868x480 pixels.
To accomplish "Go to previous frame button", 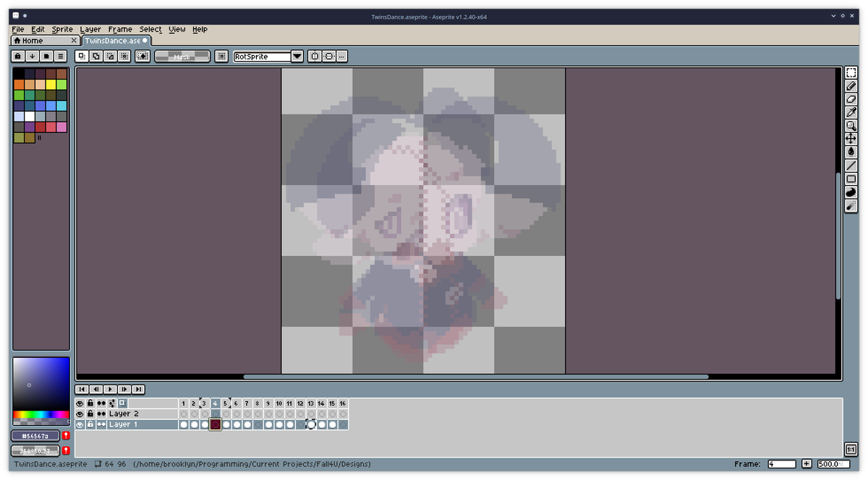I will [95, 389].
